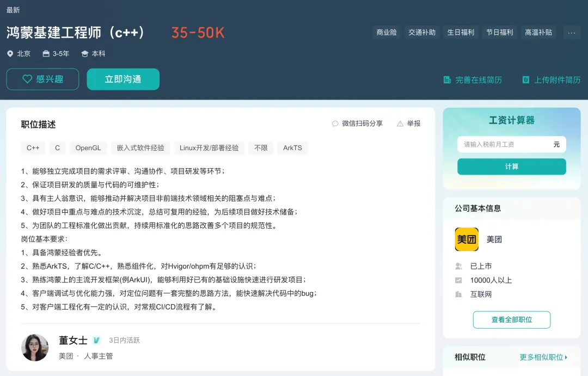Click the briefcase icon beside 3-5年
The image size is (588, 376).
pos(46,54)
